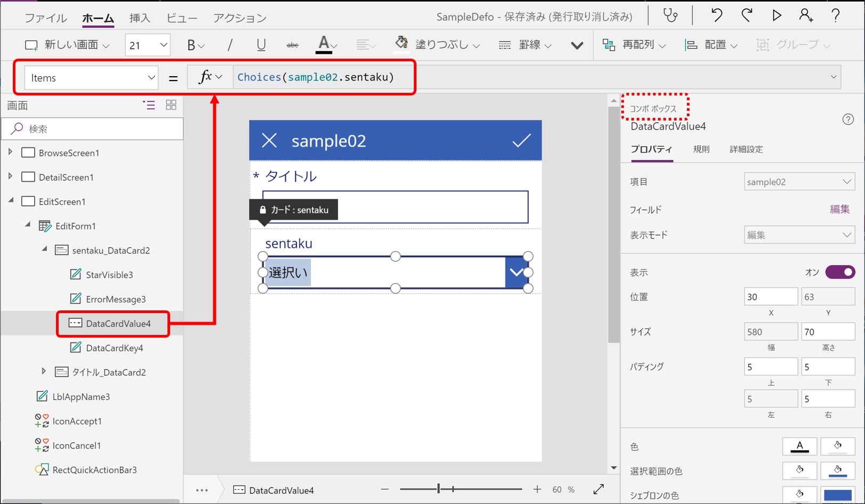Screen dimensions: 865x504
Task: Undo the last change
Action: [x=715, y=16]
